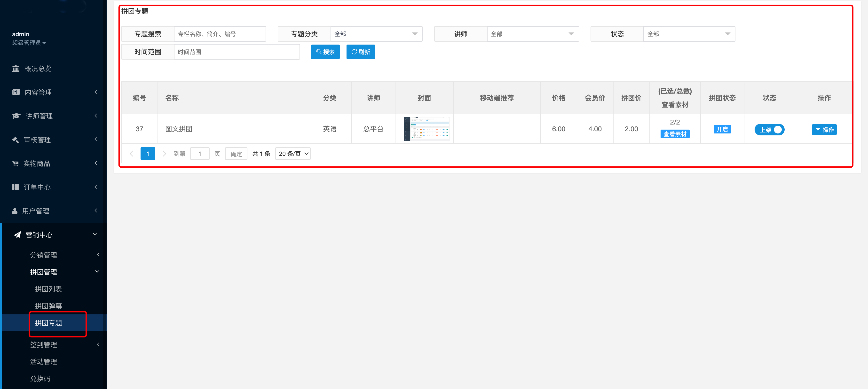Open the 20 条/页 page size selector
Viewport: 868px width, 389px height.
tap(293, 154)
